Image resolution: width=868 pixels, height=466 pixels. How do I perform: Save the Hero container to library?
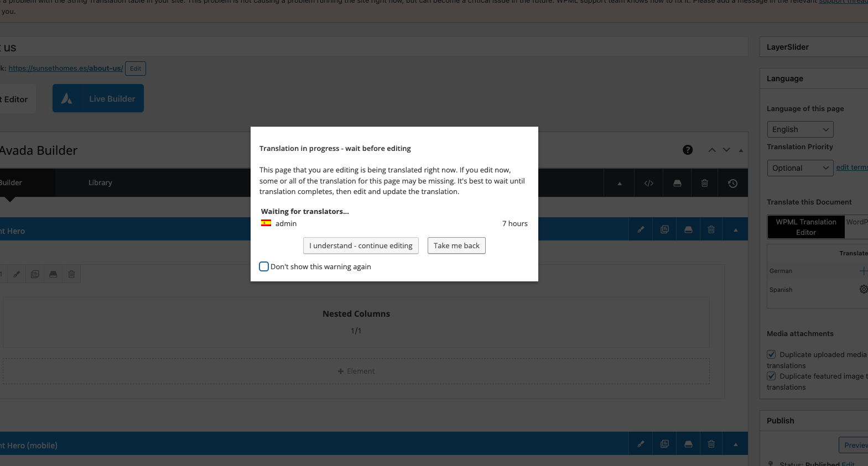point(688,229)
